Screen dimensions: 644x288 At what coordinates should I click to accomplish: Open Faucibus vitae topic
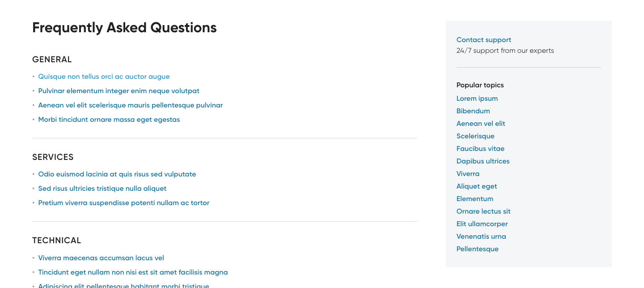[480, 149]
